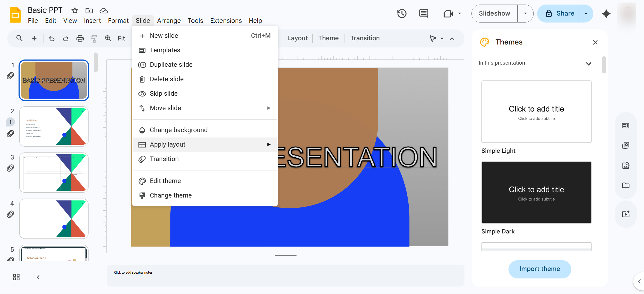This screenshot has height=294, width=644.
Task: Collapse the filmstrip panel arrow
Action: tap(38, 277)
